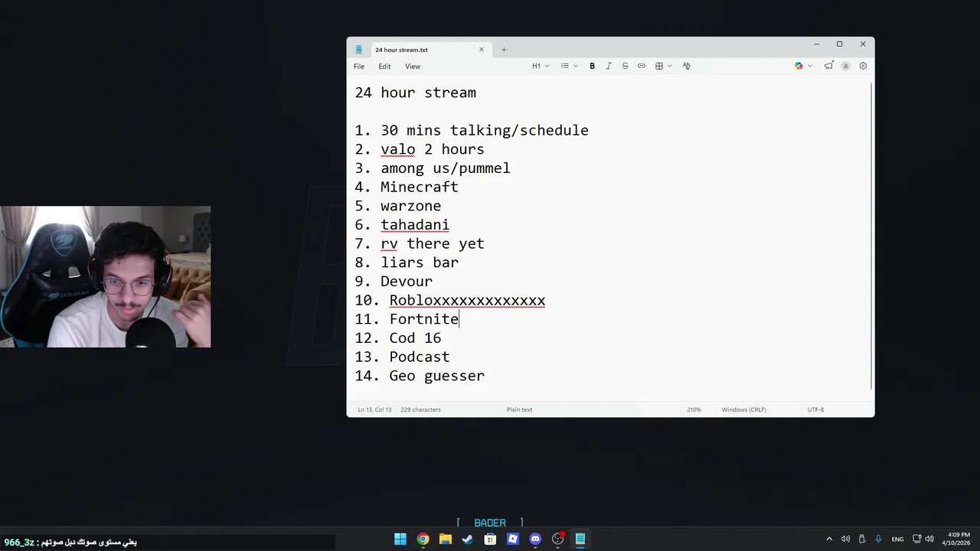The width and height of the screenshot is (980, 551).
Task: Close the 24 hour stream.txt tab
Action: click(482, 50)
